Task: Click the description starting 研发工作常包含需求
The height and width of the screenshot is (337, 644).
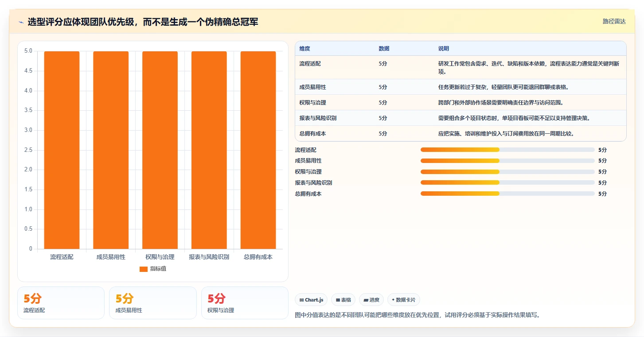Action: (529, 68)
